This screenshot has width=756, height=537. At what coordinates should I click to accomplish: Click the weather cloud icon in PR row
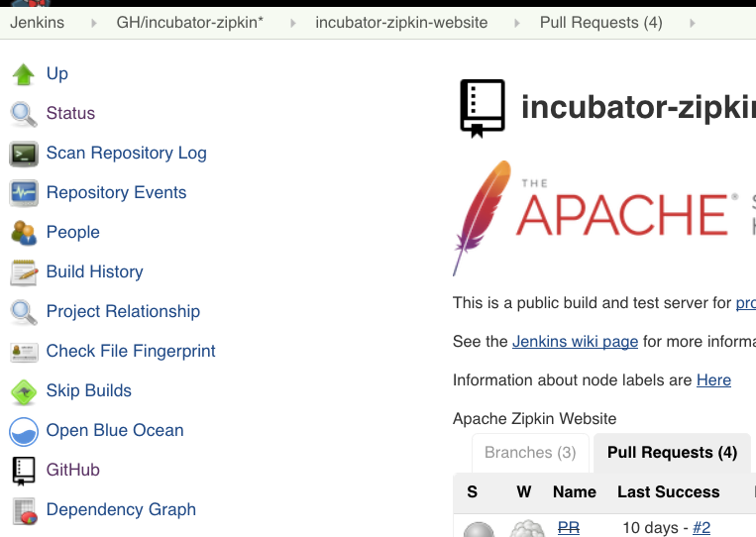pyautogui.click(x=527, y=529)
